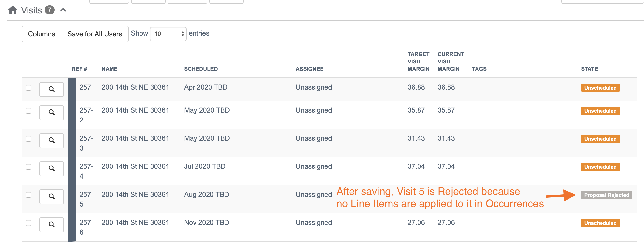
Task: Click Save for All Users
Action: (95, 34)
